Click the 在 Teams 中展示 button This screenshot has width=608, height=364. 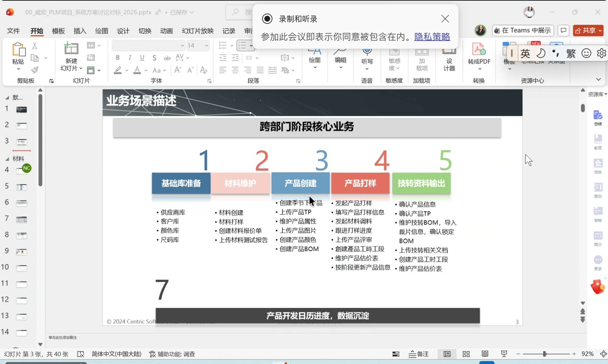pyautogui.click(x=523, y=30)
